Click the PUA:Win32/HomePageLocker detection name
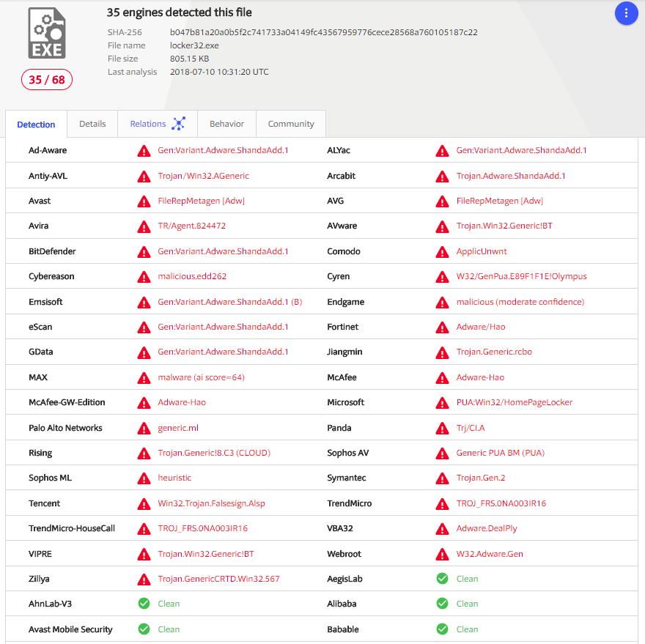This screenshot has height=644, width=645. pyautogui.click(x=514, y=402)
